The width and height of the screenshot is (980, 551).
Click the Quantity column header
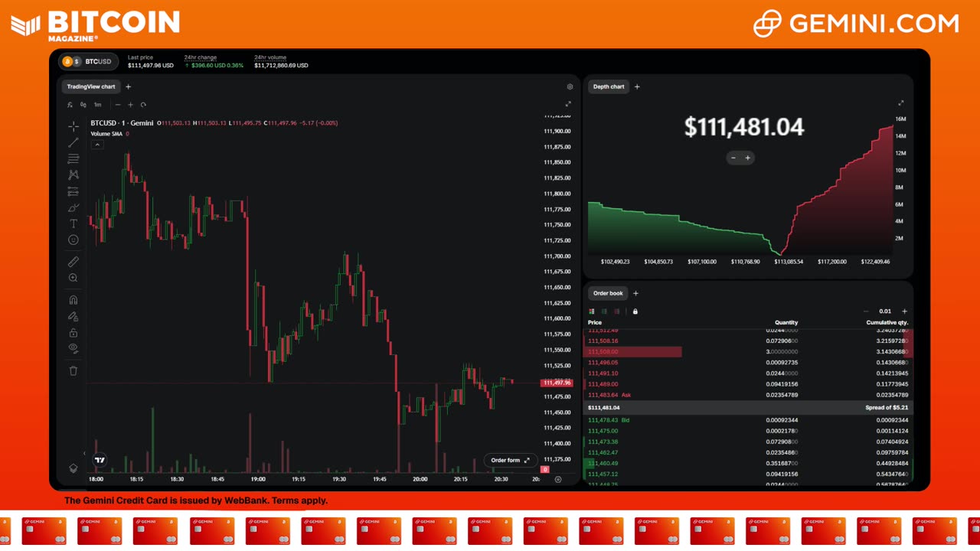point(786,322)
